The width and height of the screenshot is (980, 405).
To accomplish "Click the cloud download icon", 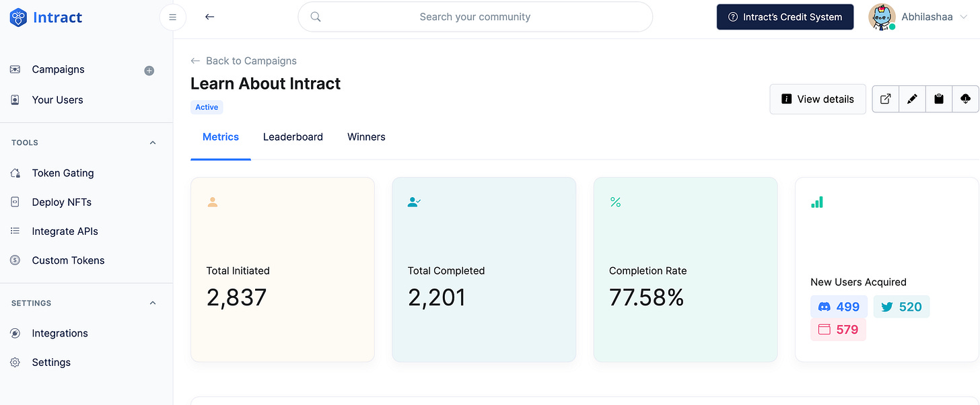I will pyautogui.click(x=965, y=99).
